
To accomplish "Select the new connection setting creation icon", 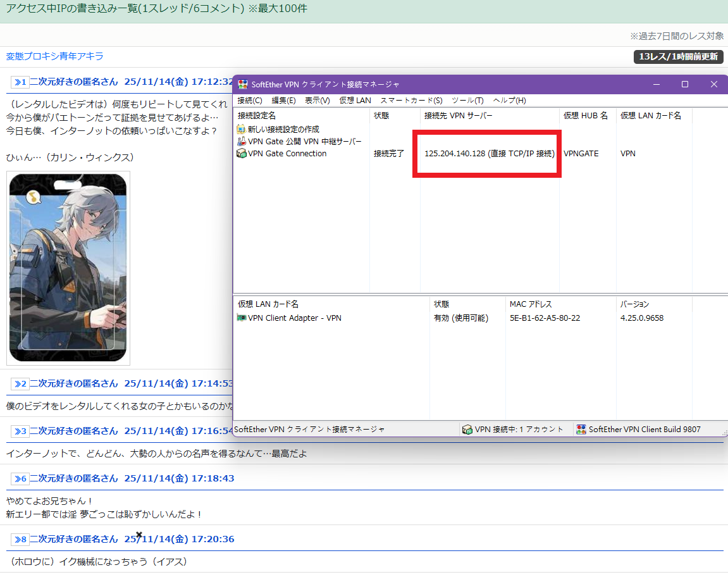I will pos(242,129).
